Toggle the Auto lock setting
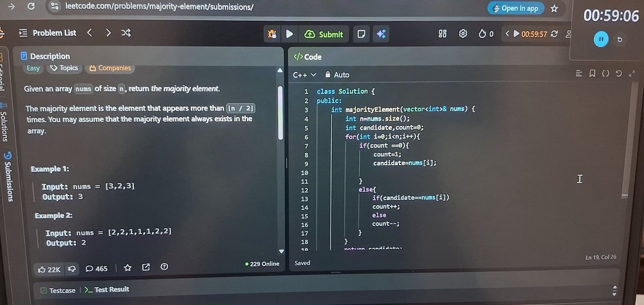The height and width of the screenshot is (305, 644). 337,75
